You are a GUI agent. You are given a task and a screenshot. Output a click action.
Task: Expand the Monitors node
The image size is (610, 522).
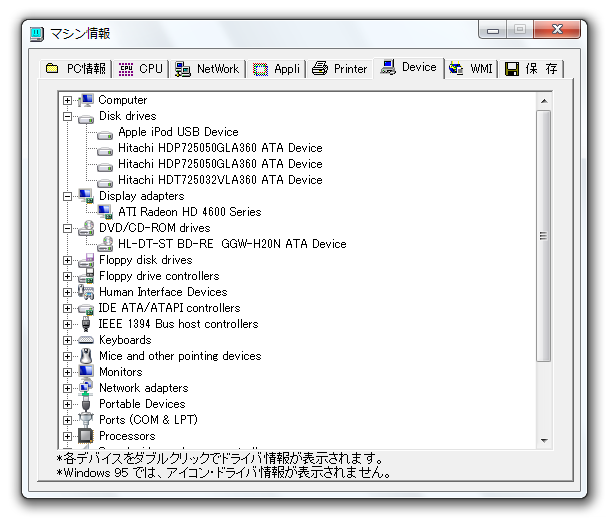[x=67, y=372]
